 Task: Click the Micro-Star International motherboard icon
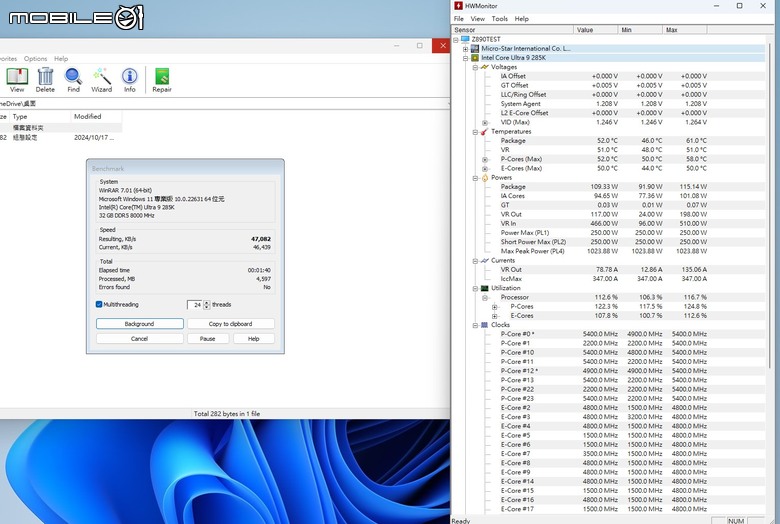click(x=475, y=49)
